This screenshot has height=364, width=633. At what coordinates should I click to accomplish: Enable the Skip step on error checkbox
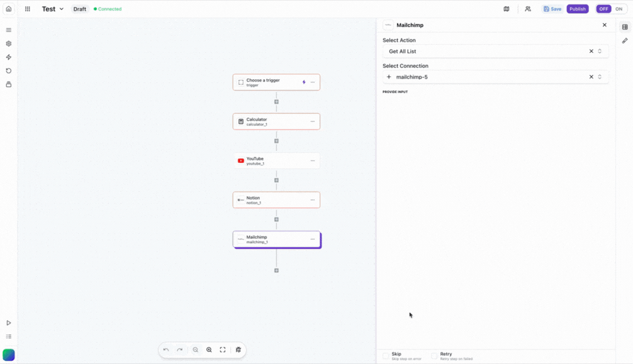386,355
